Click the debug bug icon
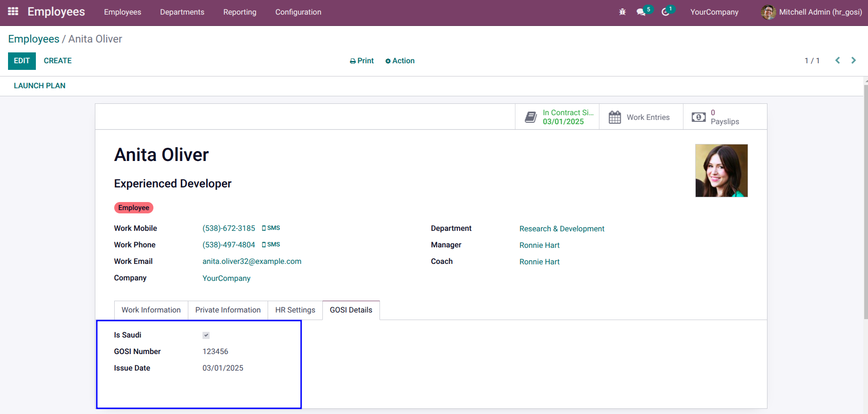The height and width of the screenshot is (414, 868). (622, 12)
